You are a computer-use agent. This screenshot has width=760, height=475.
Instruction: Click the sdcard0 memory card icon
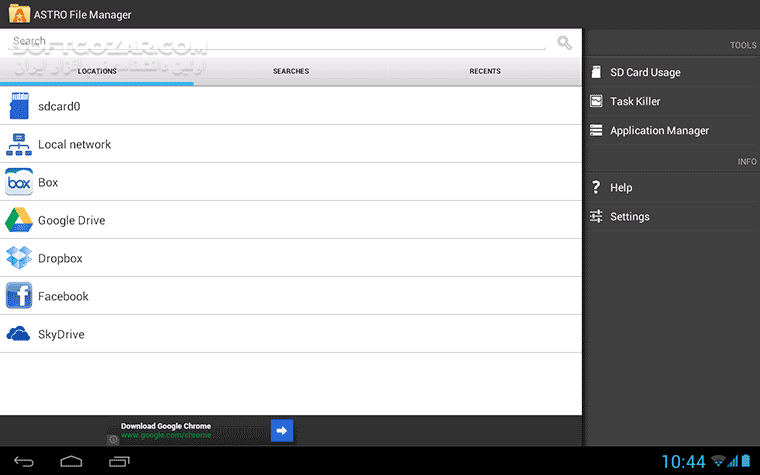click(19, 106)
